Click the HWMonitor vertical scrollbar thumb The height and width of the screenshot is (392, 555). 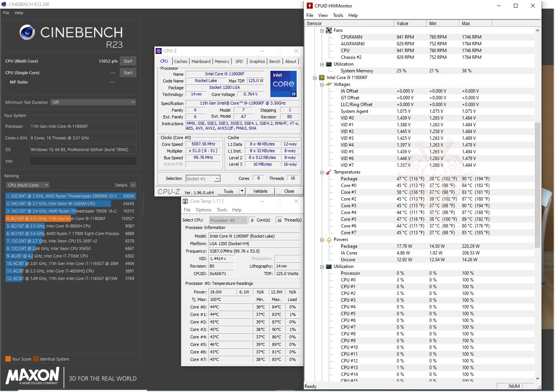[x=538, y=185]
